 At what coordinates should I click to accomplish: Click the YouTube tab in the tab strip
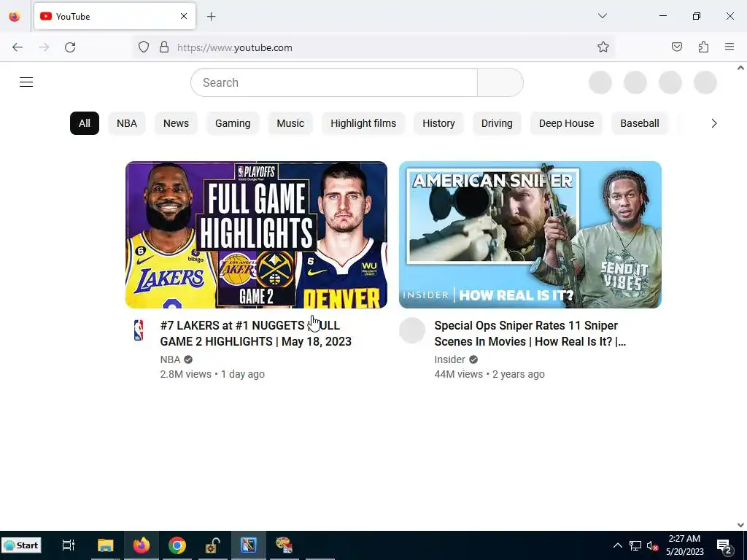115,16
